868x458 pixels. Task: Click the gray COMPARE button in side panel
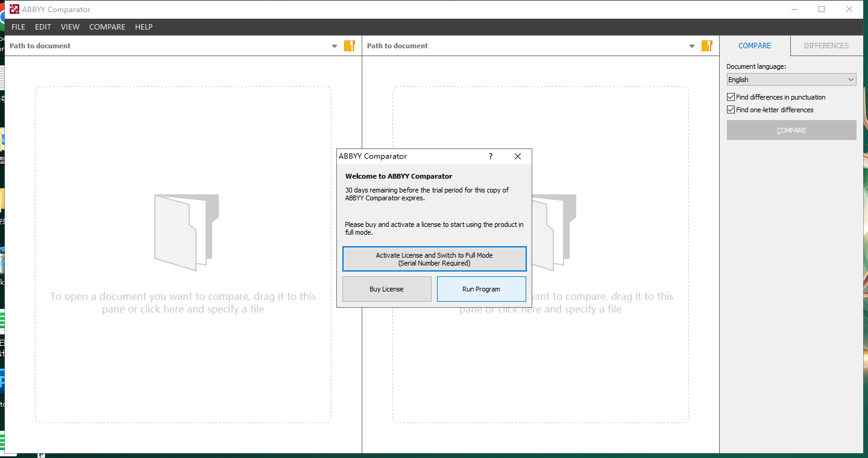(791, 130)
